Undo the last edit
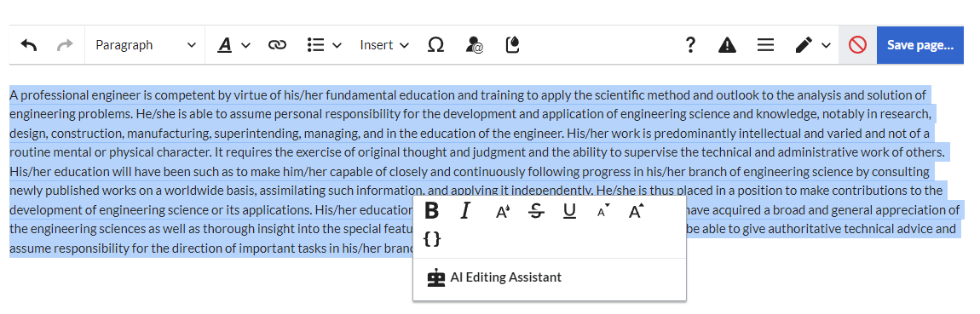 coord(28,45)
